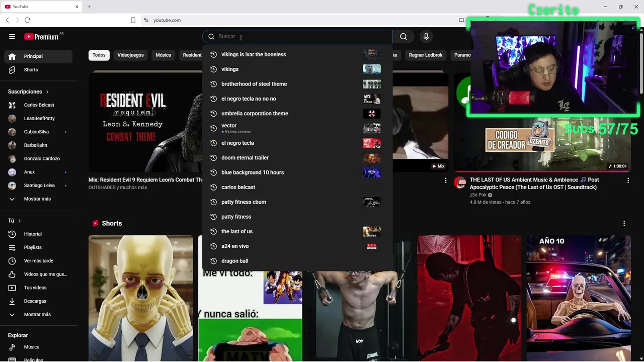The image size is (644, 362).
Task: Click the Principal home icon
Action: [12, 56]
